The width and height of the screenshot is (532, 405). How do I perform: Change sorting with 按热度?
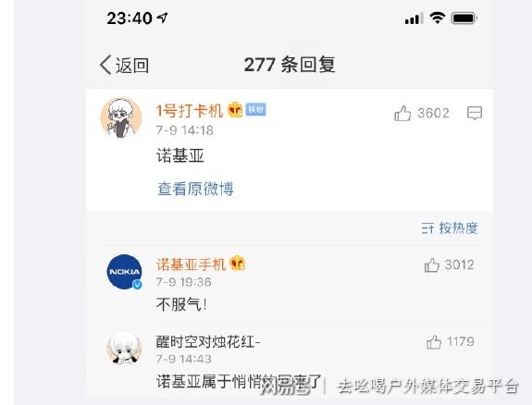click(x=458, y=228)
